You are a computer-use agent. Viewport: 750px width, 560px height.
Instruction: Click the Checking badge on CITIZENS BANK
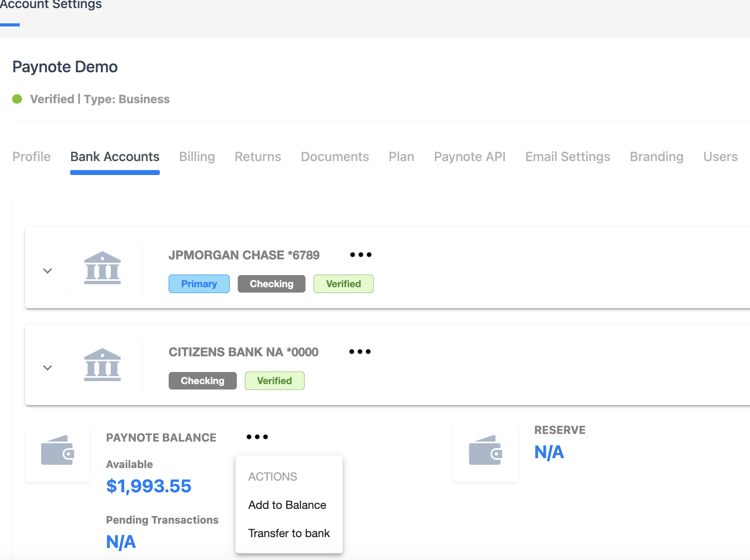pos(203,381)
